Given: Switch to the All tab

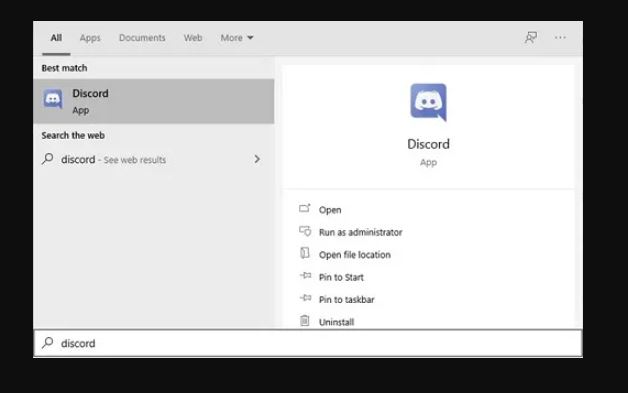Looking at the screenshot, I should click(56, 38).
